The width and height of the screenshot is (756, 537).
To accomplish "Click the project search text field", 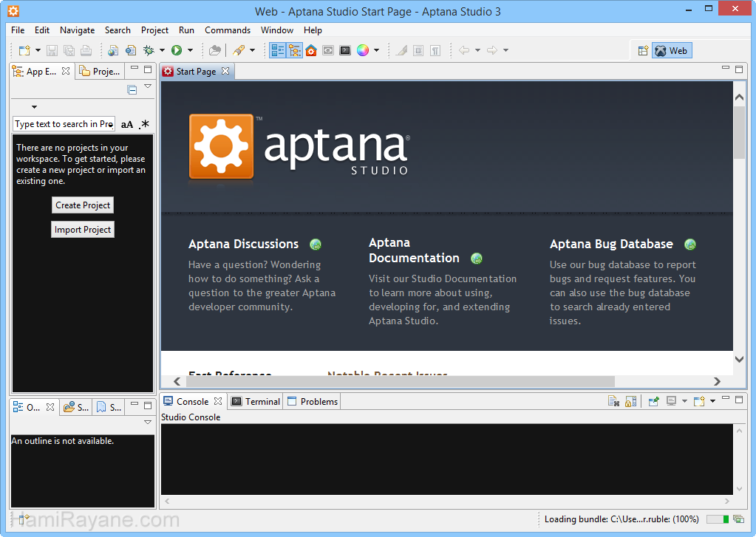I will (x=64, y=124).
